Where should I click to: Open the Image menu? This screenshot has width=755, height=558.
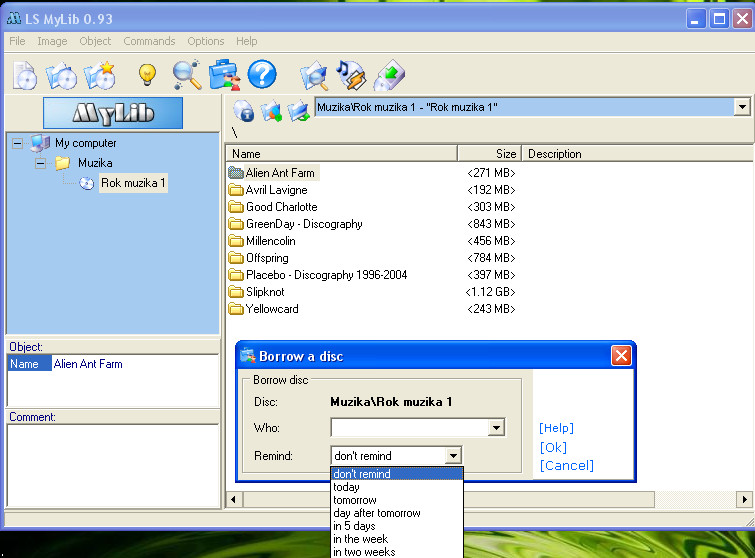(x=52, y=41)
